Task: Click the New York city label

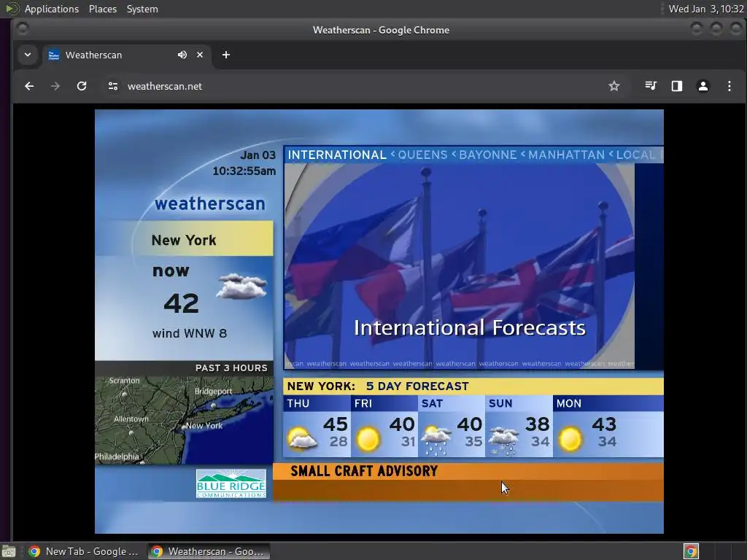Action: [184, 240]
